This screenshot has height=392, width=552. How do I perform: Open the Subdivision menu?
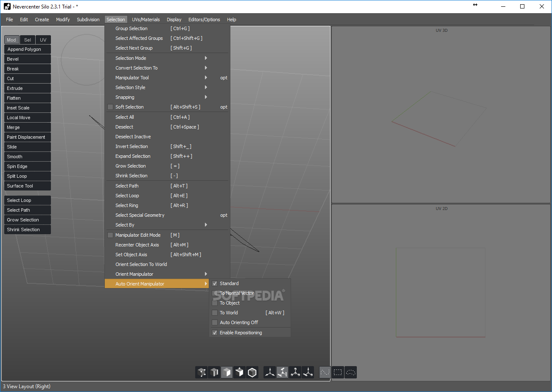tap(88, 20)
